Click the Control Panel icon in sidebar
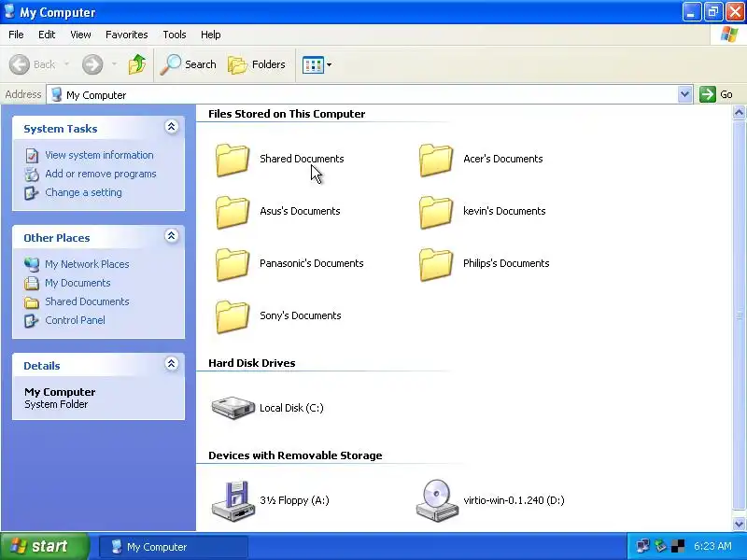 point(32,320)
